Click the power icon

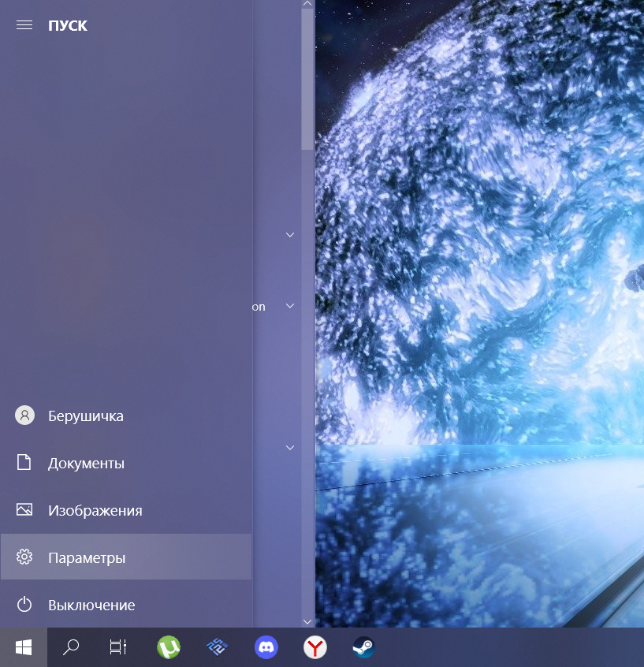pyautogui.click(x=24, y=604)
